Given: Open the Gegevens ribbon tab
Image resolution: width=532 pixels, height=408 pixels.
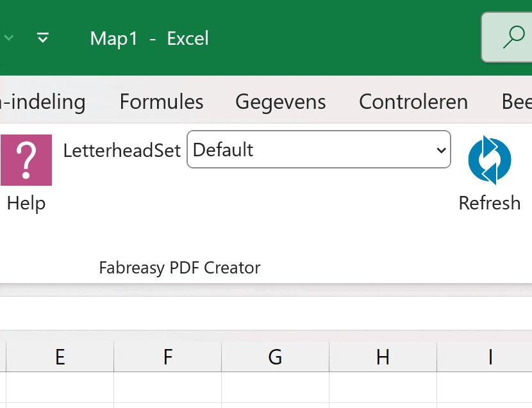Looking at the screenshot, I should point(281,102).
